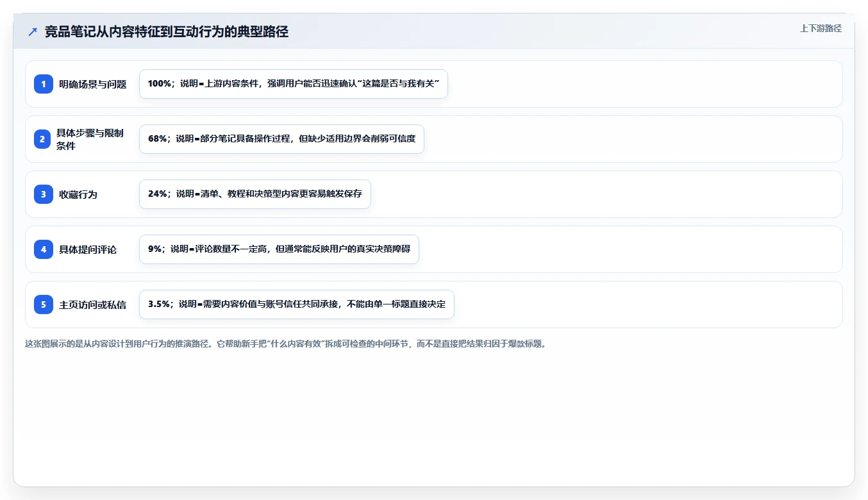Click step badge number 2

[44, 139]
